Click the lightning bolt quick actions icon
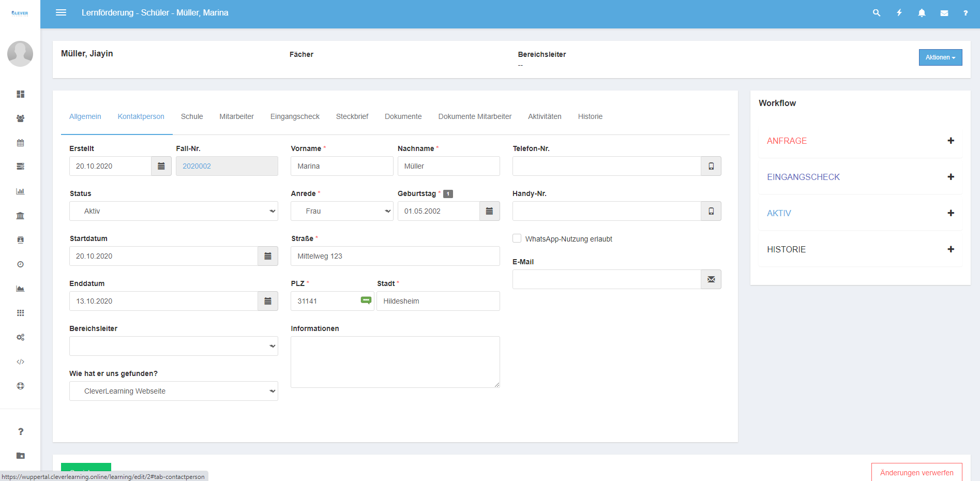The width and height of the screenshot is (980, 481). pos(899,13)
